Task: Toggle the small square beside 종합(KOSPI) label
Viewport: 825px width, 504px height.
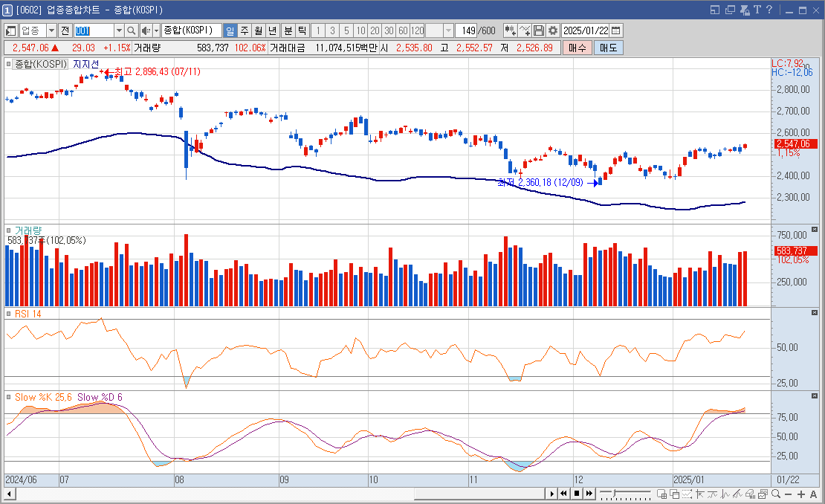Action: pos(8,64)
